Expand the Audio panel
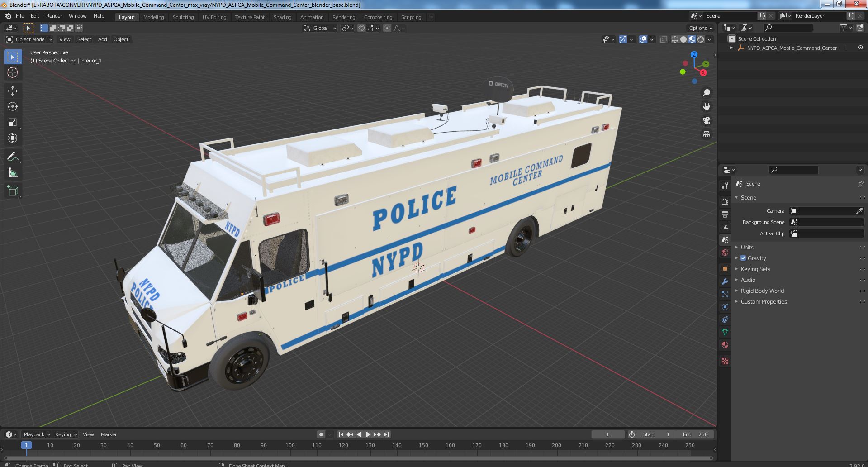Viewport: 868px width, 467px height. click(748, 280)
